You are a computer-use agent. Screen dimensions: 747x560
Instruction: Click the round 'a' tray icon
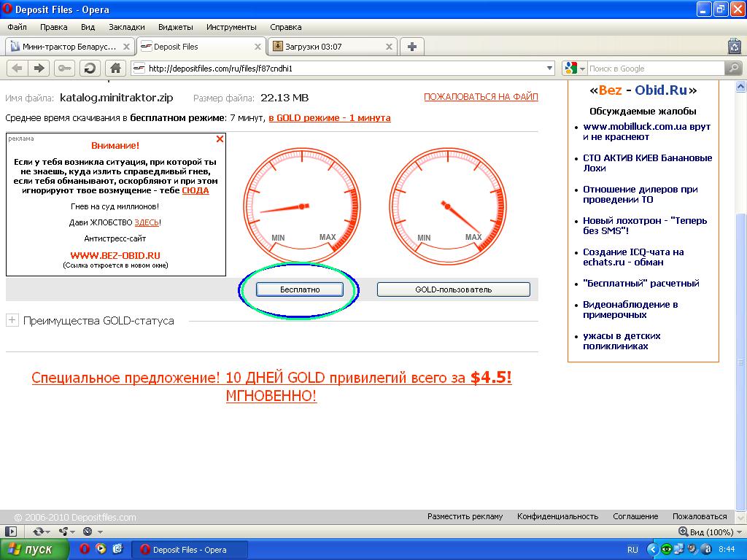pyautogui.click(x=706, y=550)
